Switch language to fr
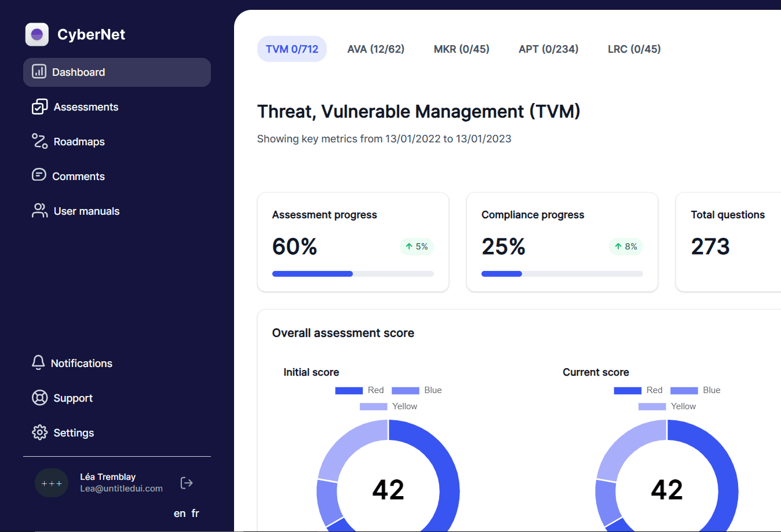Image resolution: width=781 pixels, height=532 pixels. point(195,513)
